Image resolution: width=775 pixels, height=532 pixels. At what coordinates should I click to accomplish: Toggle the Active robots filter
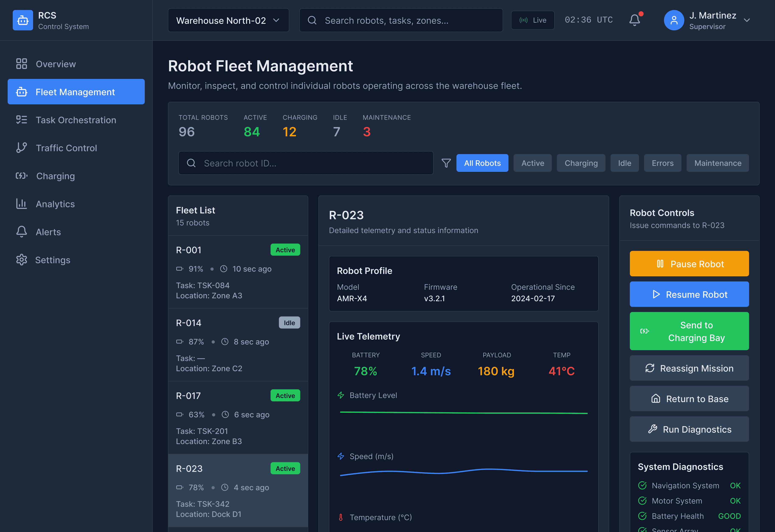pos(532,163)
